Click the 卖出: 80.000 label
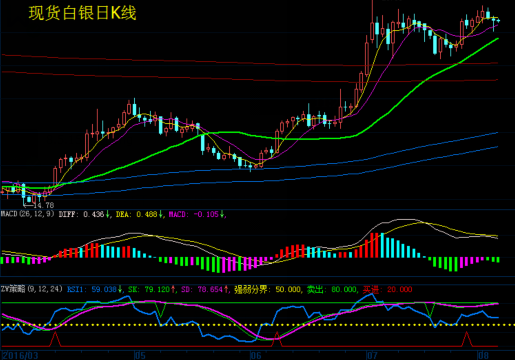The image size is (515, 360). tap(332, 289)
